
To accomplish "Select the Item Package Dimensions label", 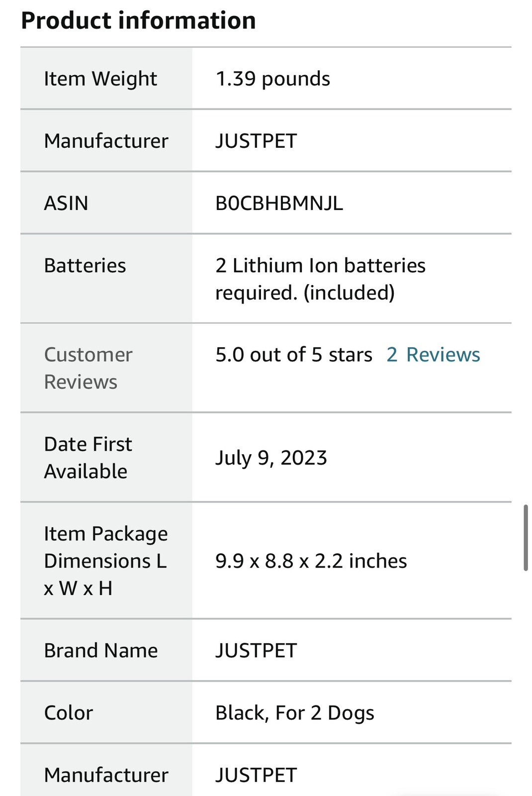I will pyautogui.click(x=106, y=561).
